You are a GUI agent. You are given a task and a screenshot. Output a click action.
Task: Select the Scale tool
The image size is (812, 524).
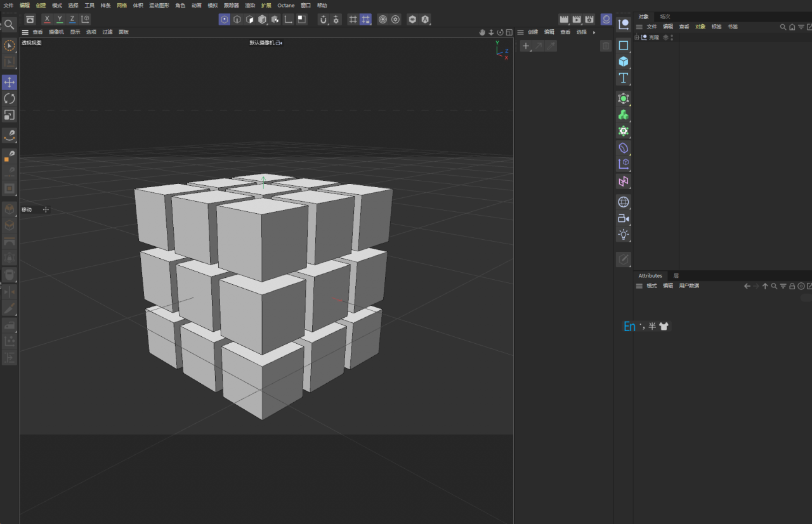pos(9,115)
